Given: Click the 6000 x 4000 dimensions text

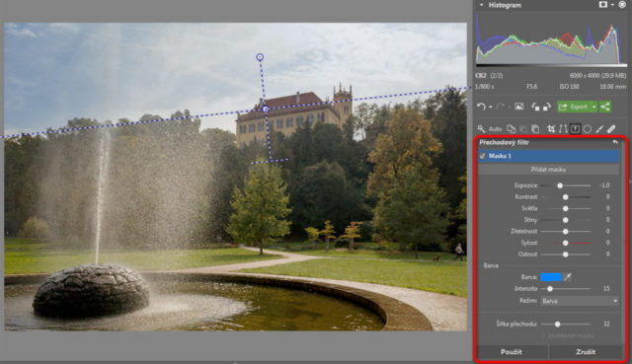Looking at the screenshot, I should [584, 76].
